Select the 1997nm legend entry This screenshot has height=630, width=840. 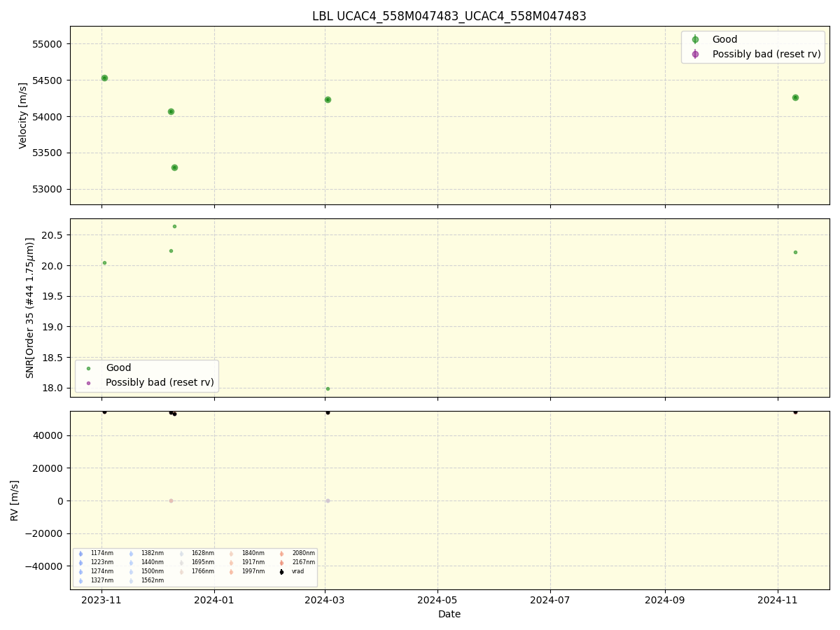(x=246, y=572)
